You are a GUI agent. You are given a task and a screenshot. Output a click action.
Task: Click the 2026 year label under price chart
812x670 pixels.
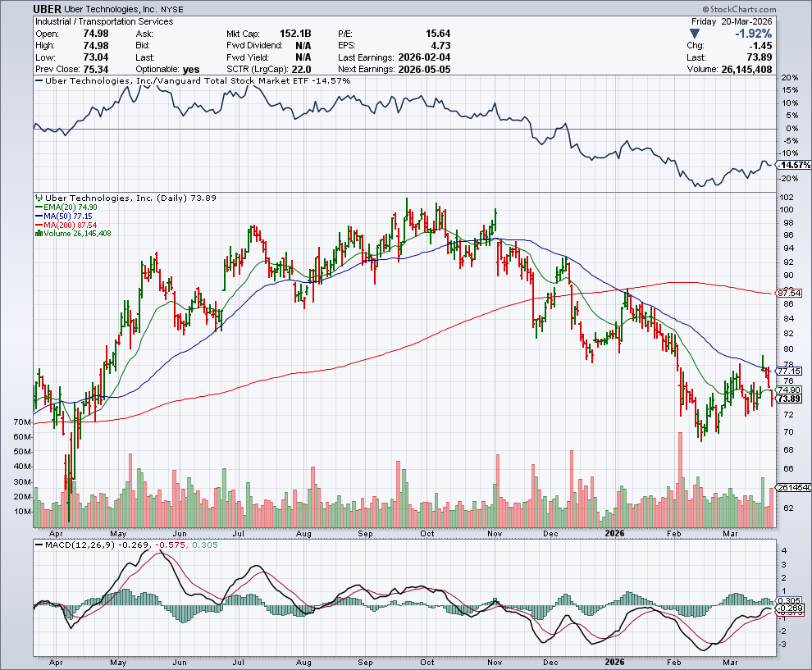click(x=614, y=533)
